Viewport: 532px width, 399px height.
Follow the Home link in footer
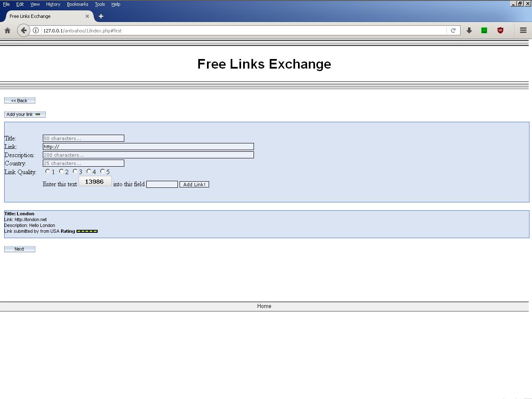click(x=264, y=306)
